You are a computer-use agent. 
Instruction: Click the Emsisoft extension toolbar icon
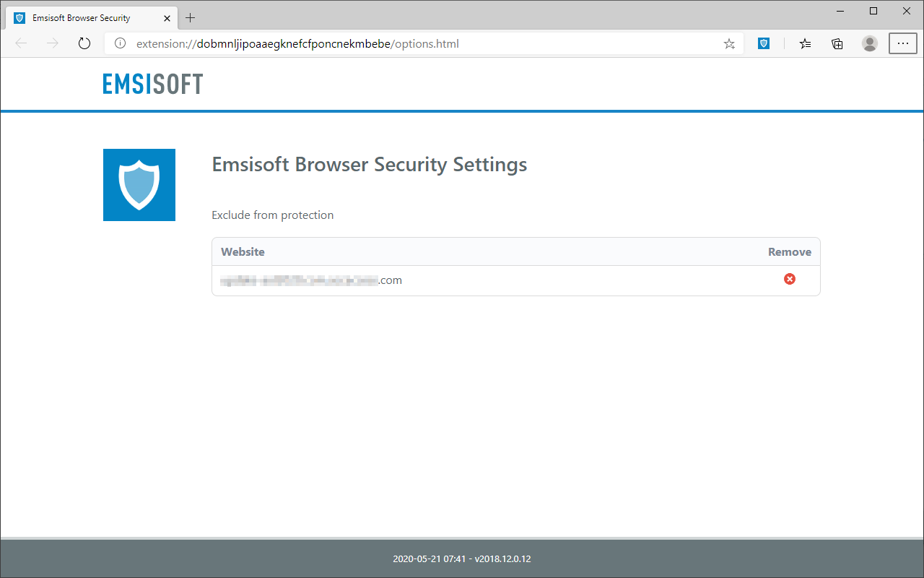pyautogui.click(x=764, y=43)
